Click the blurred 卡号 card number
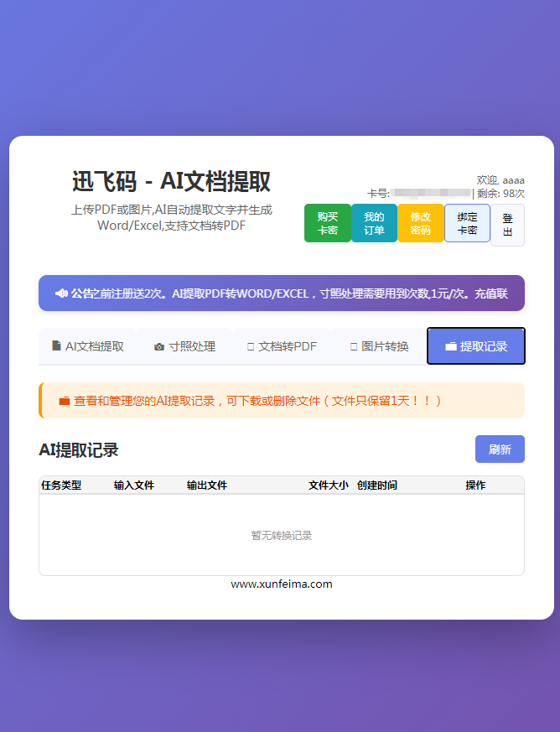This screenshot has height=732, width=560. pyautogui.click(x=431, y=193)
